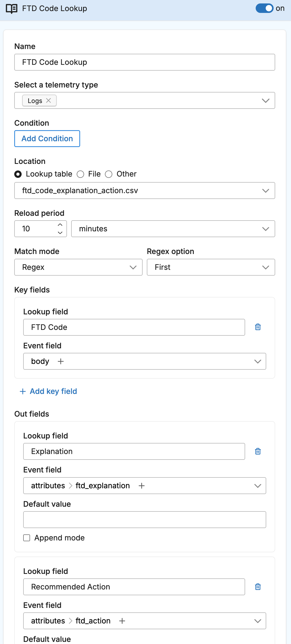
Task: Turn off the FTD Code Lookup toggle
Action: point(264,8)
